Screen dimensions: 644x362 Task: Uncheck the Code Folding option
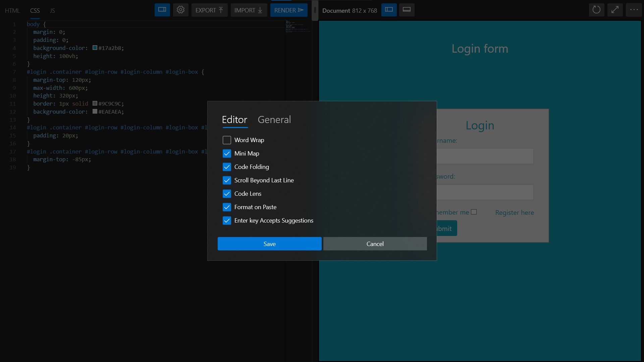pos(227,167)
